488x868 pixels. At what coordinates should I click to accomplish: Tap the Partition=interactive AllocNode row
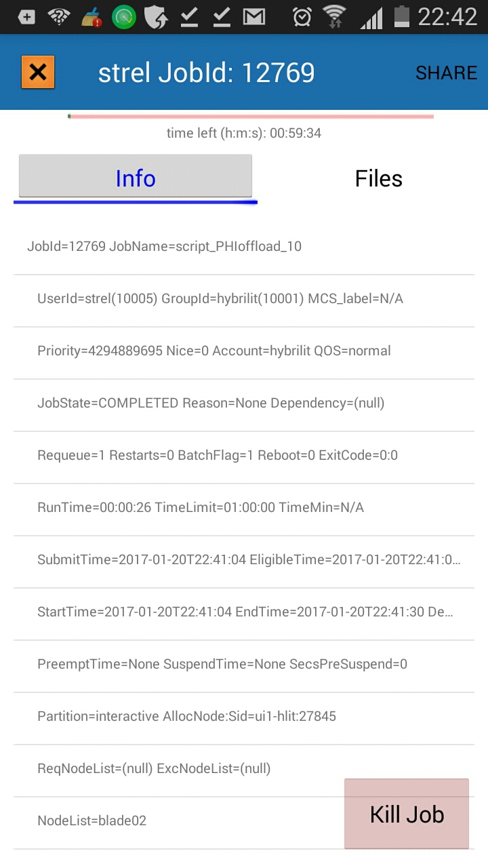click(244, 716)
